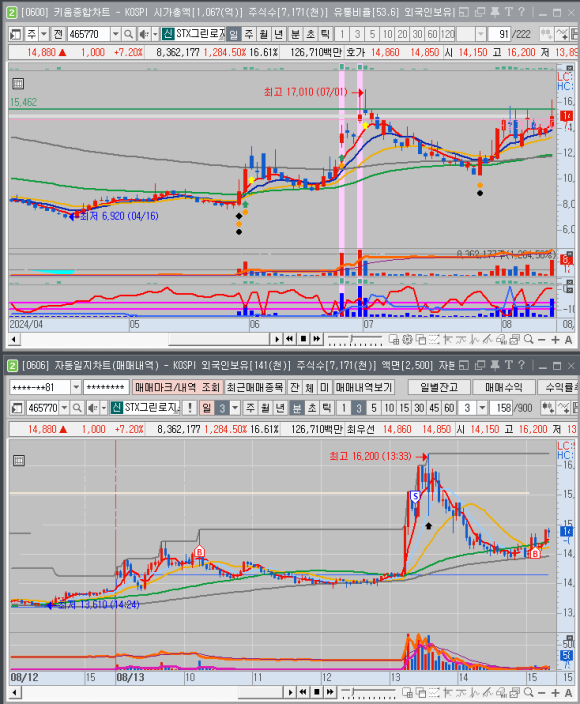The height and width of the screenshot is (704, 580).
Task: Click the exclamation mark button in bottom toolbar
Action: (190, 408)
